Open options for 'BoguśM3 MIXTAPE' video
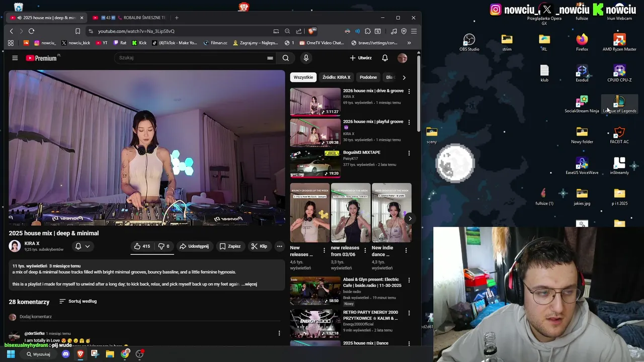 pyautogui.click(x=409, y=153)
